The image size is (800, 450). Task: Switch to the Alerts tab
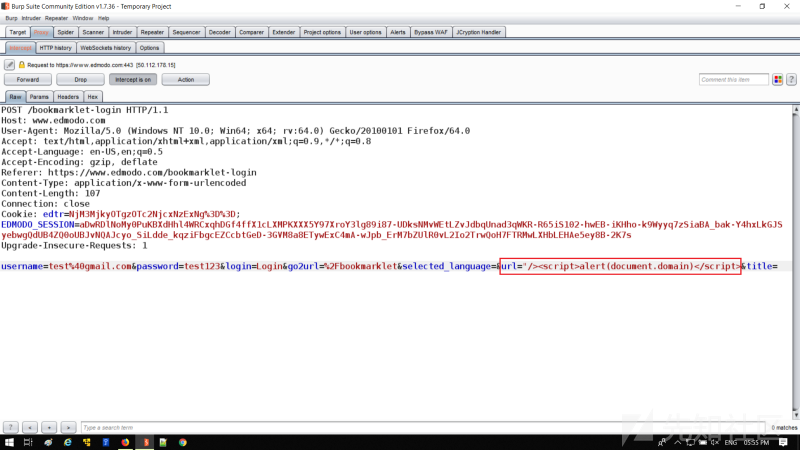(397, 32)
